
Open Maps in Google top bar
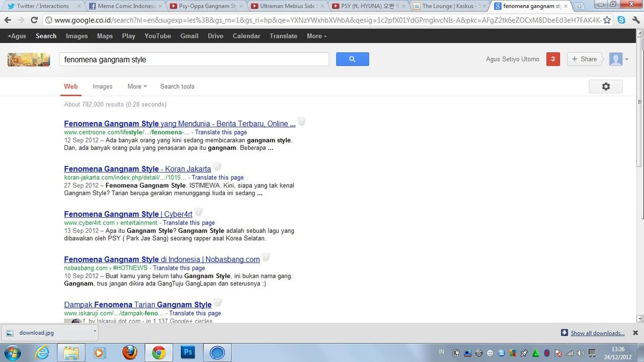click(105, 36)
